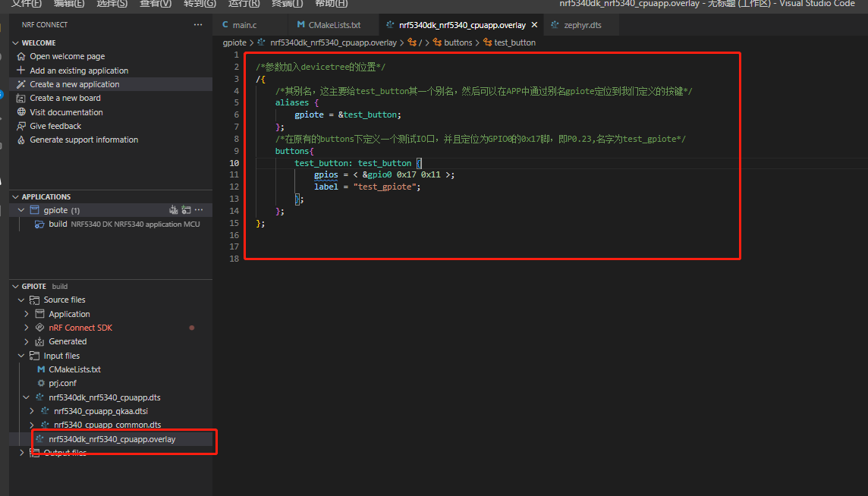Click the Give feedback icon

click(21, 126)
